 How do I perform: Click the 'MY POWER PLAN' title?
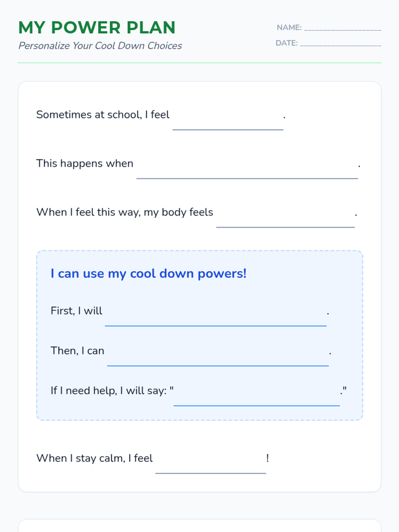(97, 28)
